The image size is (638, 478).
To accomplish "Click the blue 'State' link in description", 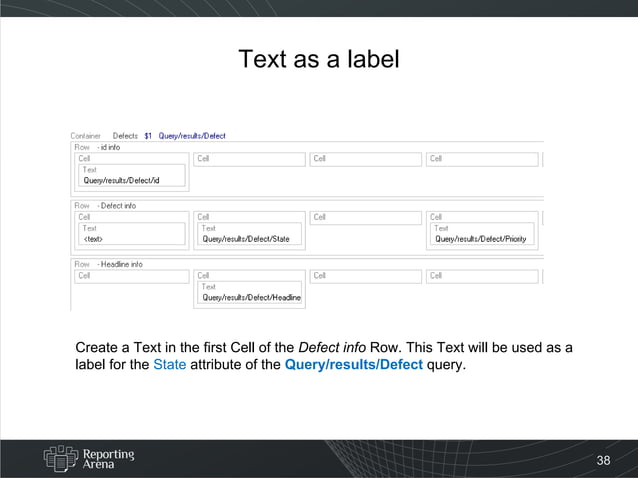I will click(169, 365).
